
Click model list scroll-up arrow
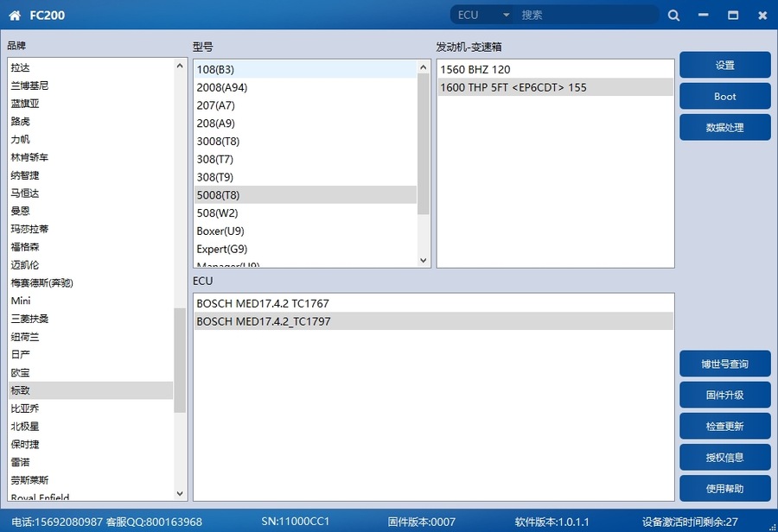click(424, 67)
